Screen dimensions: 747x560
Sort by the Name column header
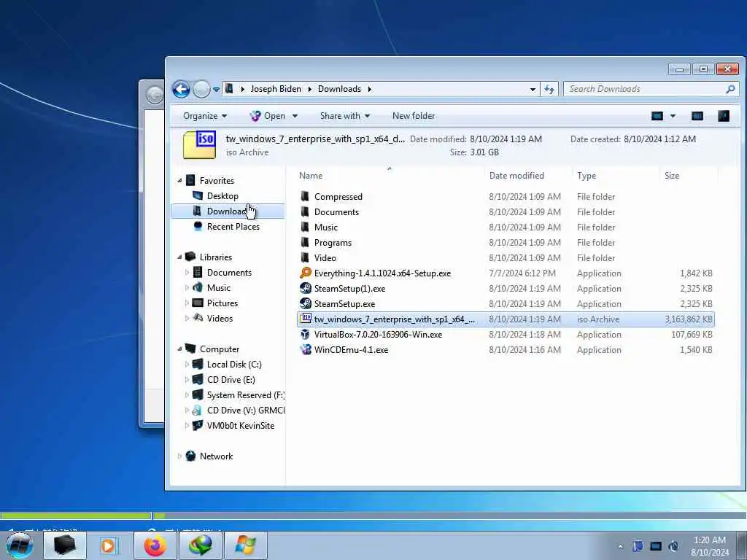(x=311, y=176)
